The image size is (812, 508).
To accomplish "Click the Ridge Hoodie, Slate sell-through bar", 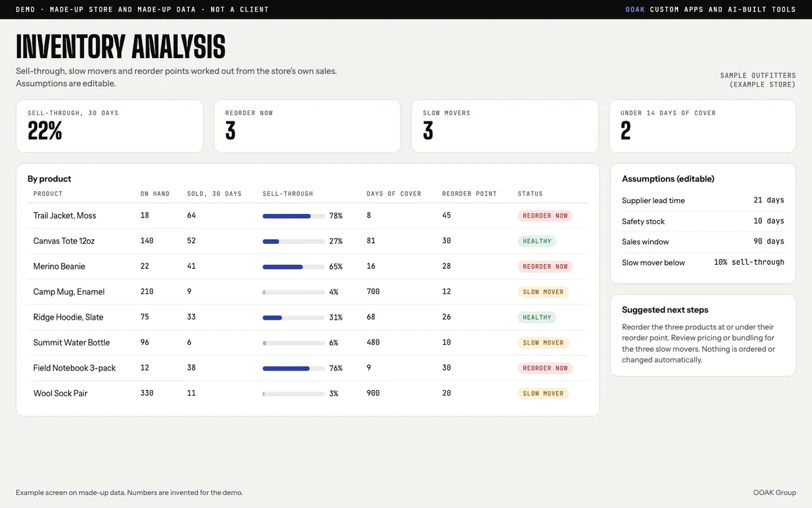I will click(294, 318).
